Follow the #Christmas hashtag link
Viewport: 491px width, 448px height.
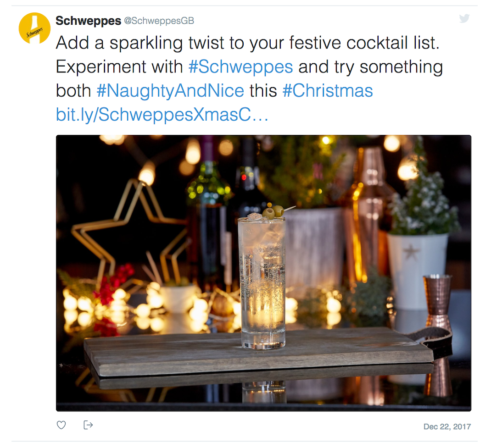(x=328, y=91)
